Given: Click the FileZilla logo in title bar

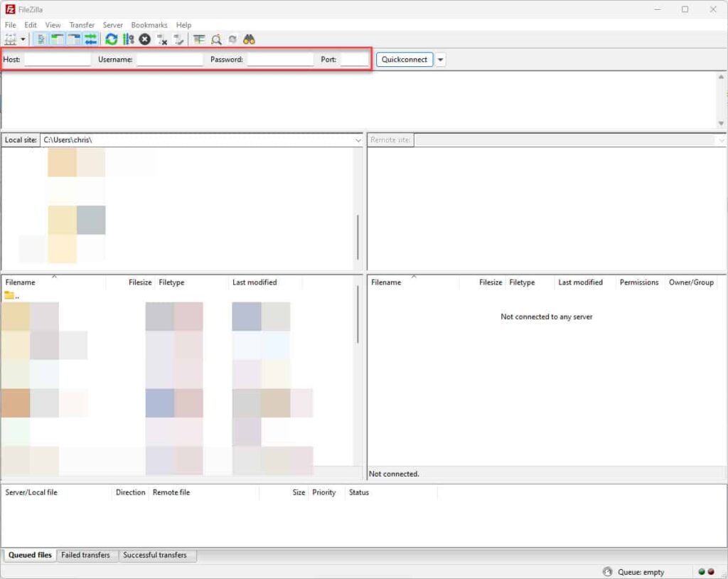Looking at the screenshot, I should (x=10, y=9).
